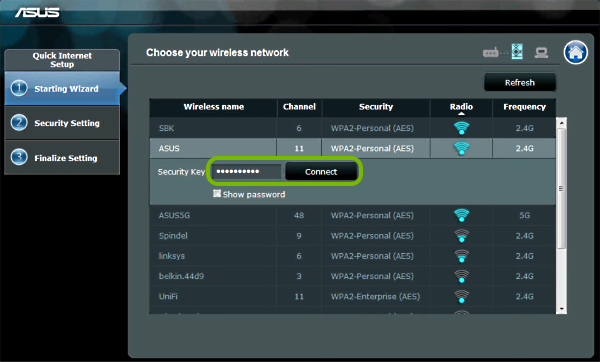The image size is (600, 362).
Task: Click the highlighted repeater device icon
Action: (517, 51)
